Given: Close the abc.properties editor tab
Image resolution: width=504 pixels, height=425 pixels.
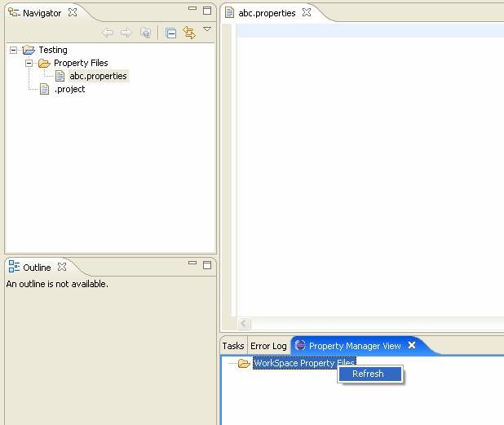Looking at the screenshot, I should coord(307,13).
